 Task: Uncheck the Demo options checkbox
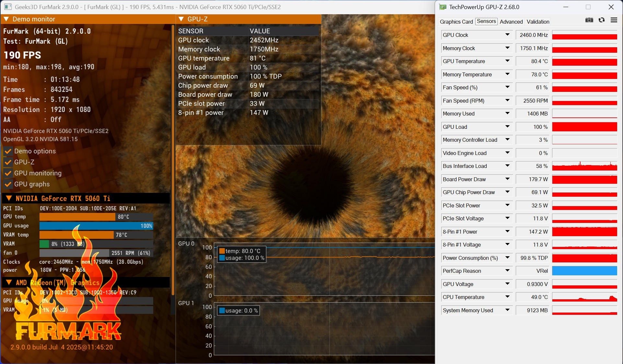(x=8, y=151)
